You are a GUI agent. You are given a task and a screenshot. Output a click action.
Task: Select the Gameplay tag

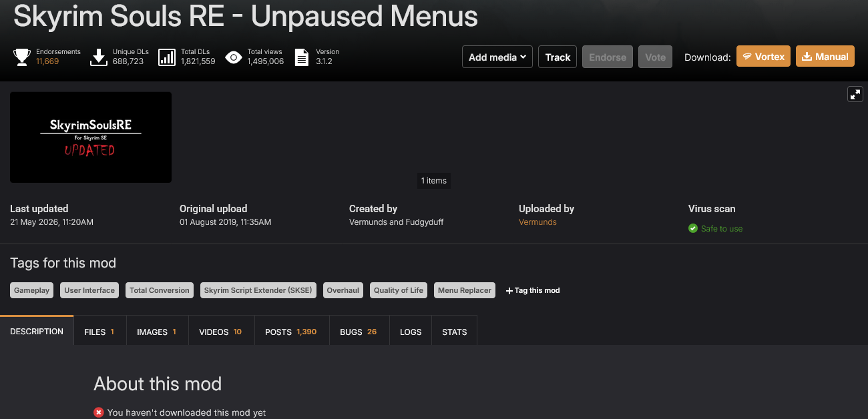tap(32, 290)
